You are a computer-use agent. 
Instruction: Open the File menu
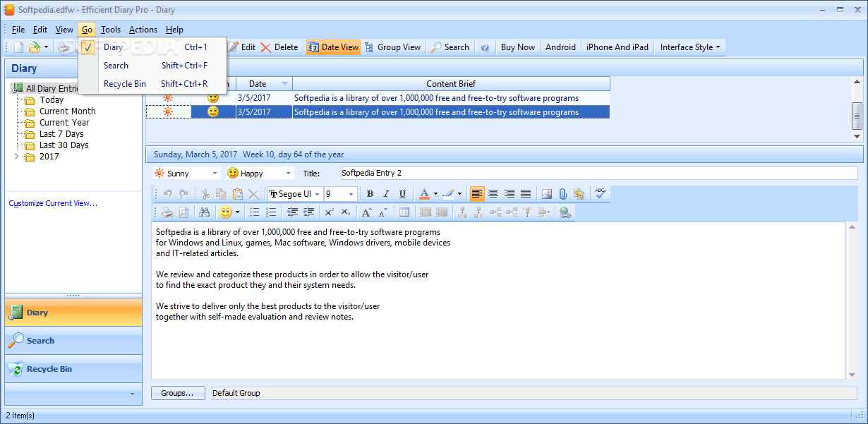[18, 30]
